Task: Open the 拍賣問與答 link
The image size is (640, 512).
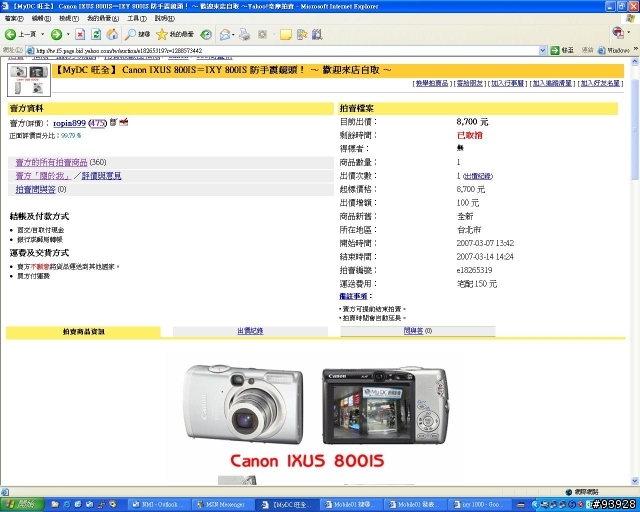Action: pyautogui.click(x=36, y=189)
